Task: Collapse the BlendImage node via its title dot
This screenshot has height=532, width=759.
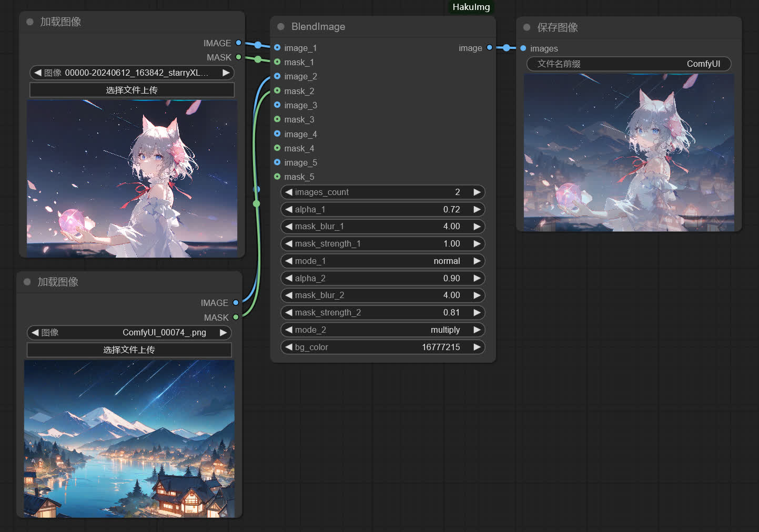Action: tap(281, 26)
